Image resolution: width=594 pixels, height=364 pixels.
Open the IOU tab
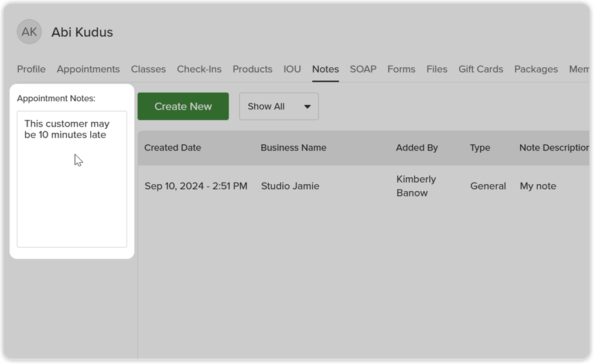click(292, 69)
